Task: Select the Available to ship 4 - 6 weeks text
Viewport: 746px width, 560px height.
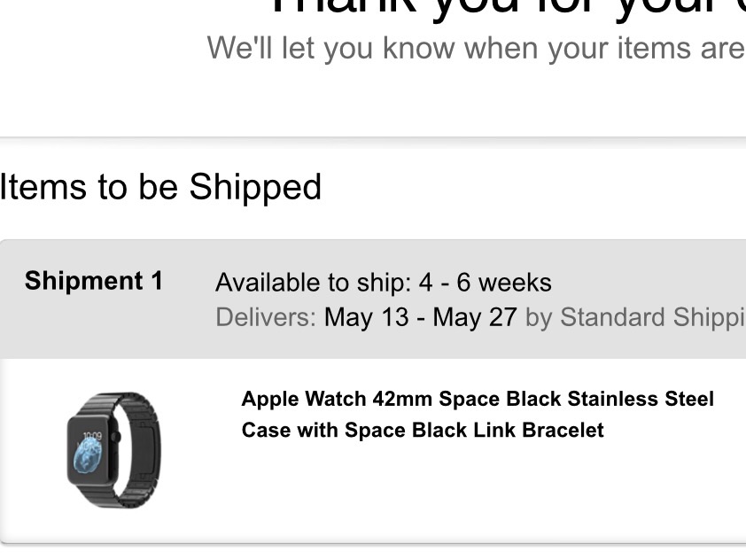Action: (384, 283)
